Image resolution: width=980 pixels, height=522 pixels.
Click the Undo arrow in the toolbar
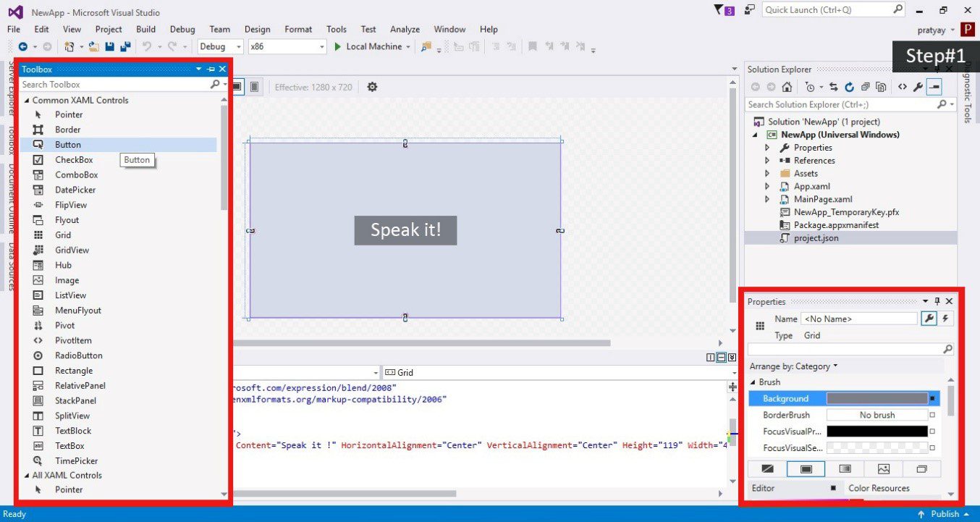click(x=147, y=46)
